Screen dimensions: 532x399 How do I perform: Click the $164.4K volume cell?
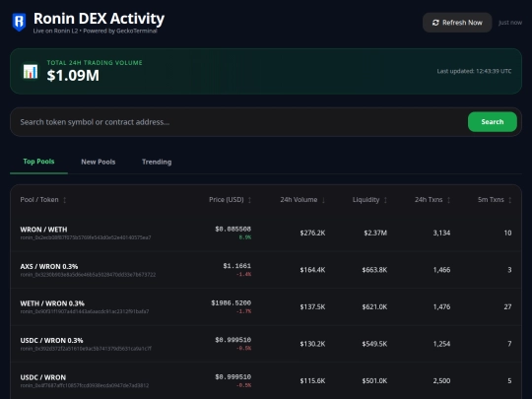pyautogui.click(x=312, y=270)
